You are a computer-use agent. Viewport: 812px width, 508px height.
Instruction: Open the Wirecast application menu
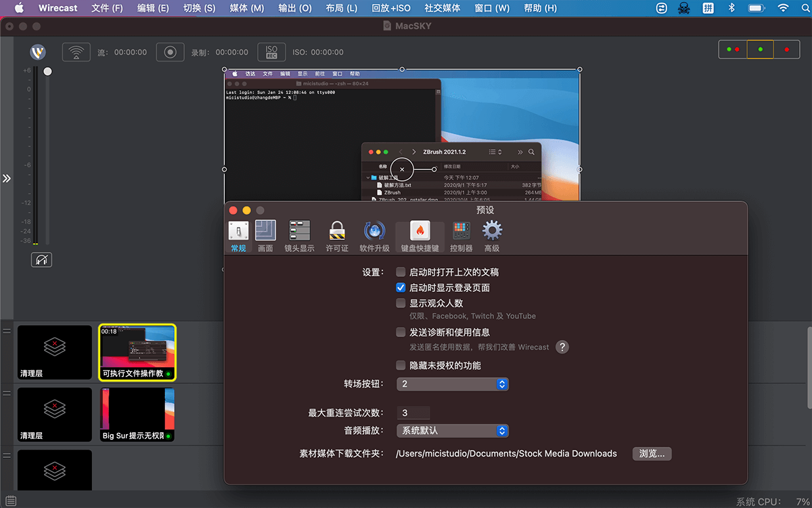coord(58,8)
